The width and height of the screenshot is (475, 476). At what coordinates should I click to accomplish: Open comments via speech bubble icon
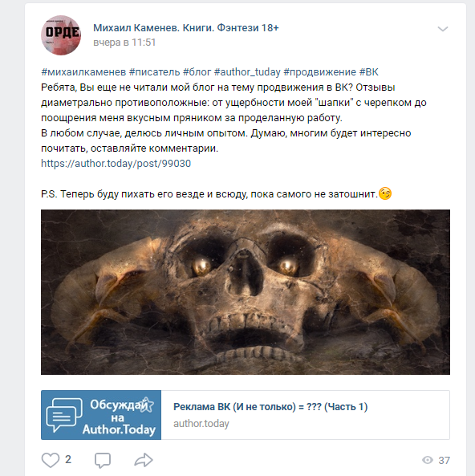click(103, 460)
